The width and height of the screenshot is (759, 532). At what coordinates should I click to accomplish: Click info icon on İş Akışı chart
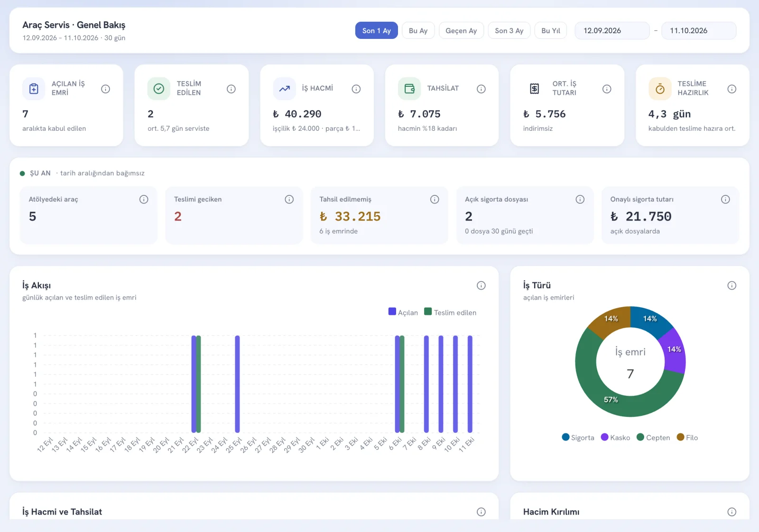(481, 285)
